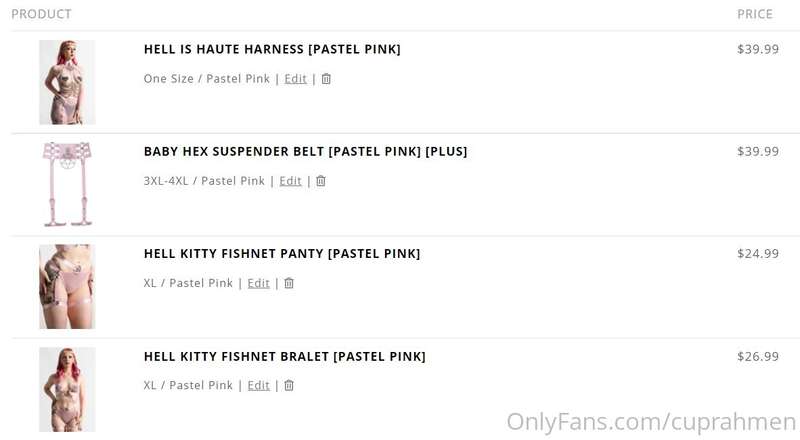Click the PRODUCT column header
The width and height of the screenshot is (800, 440).
pyautogui.click(x=41, y=14)
